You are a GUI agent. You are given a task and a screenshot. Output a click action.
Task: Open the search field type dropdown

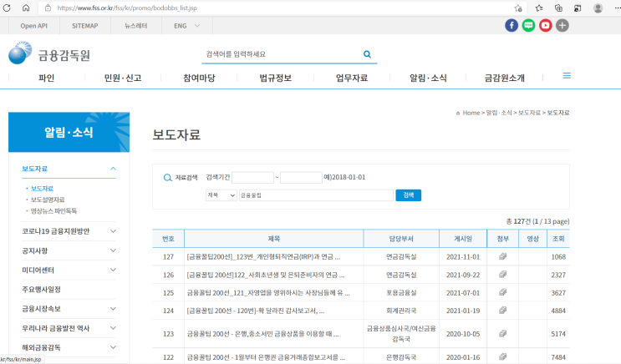(221, 195)
